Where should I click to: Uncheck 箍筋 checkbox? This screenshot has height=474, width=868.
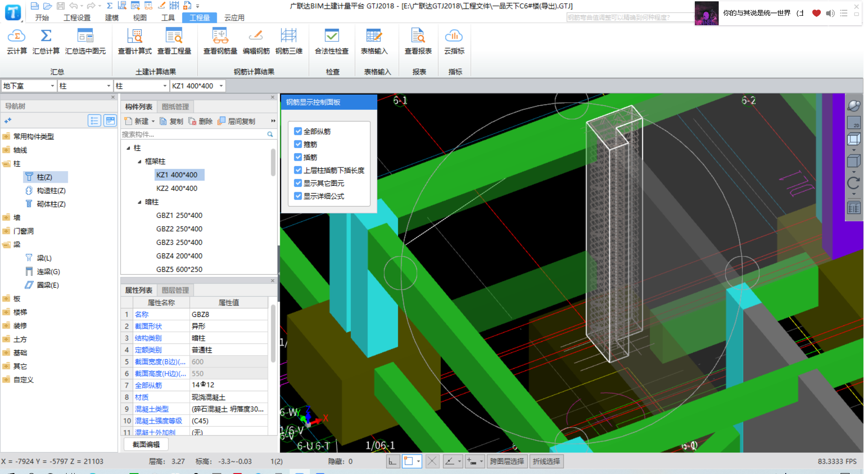pos(298,144)
